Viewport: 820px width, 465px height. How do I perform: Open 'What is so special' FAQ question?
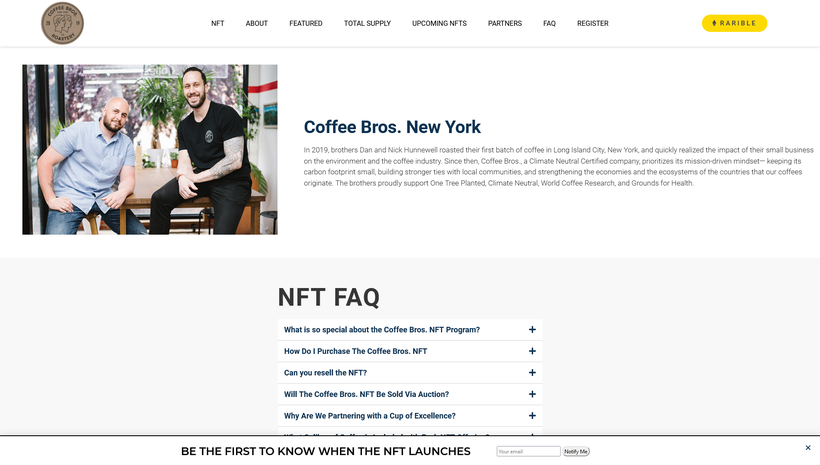coord(381,330)
